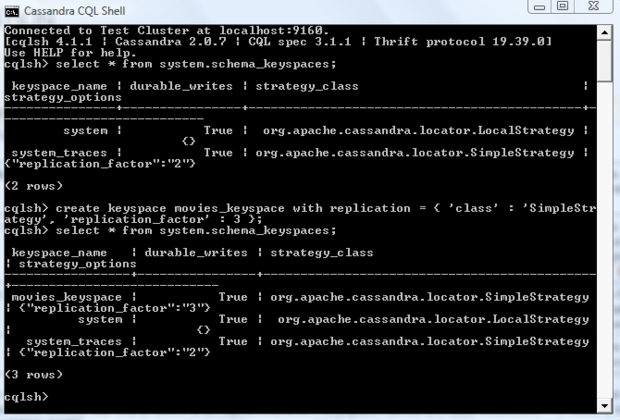Click the 'Cassandra CQL Shell' window title text
Viewport: 620px width, 420px height.
coord(74,11)
